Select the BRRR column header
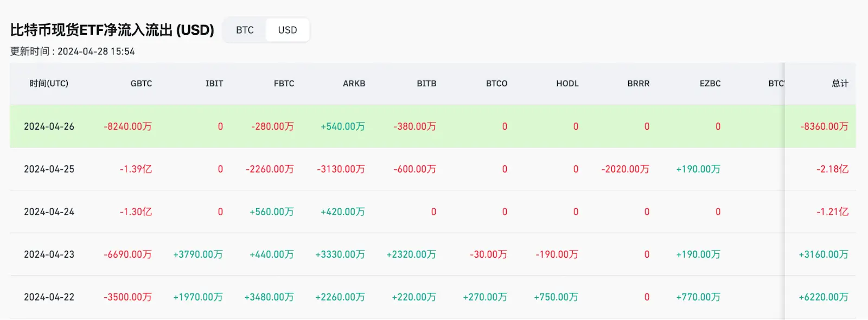 tap(638, 84)
